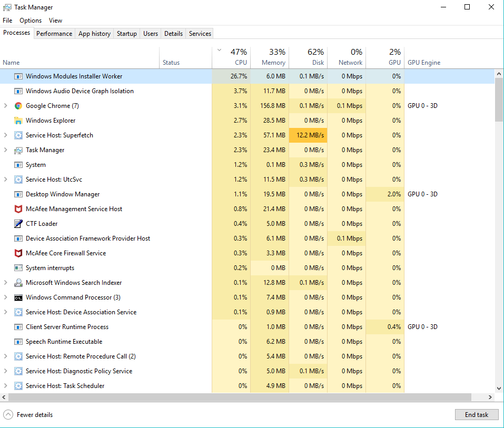Click the Service Host: Device Association Service icon
The height and width of the screenshot is (428, 504).
click(x=18, y=312)
